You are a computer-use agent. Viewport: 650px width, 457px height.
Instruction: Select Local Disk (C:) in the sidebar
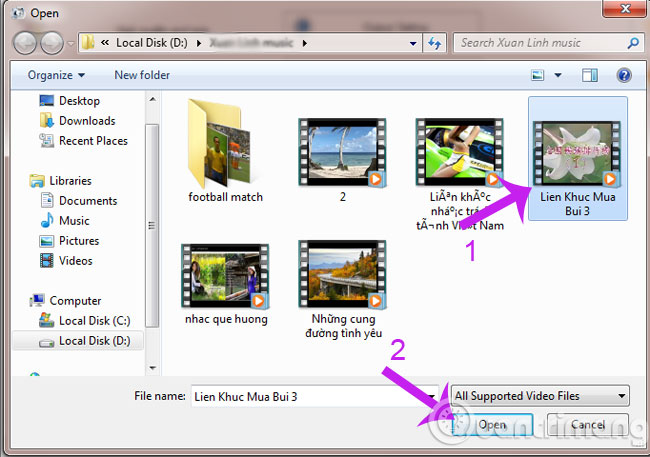point(95,321)
